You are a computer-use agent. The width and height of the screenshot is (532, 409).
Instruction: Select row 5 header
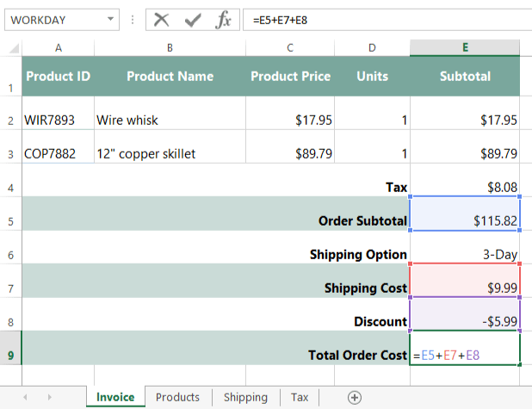tap(10, 220)
